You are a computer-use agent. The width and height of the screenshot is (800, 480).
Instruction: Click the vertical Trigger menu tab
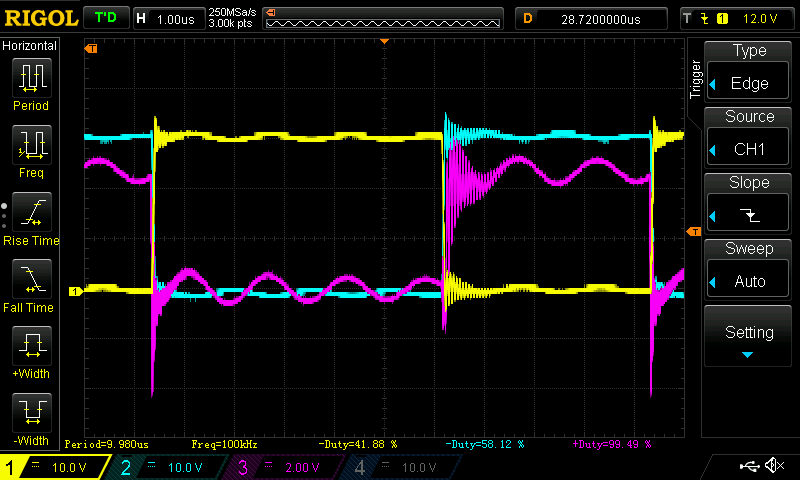coord(695,79)
